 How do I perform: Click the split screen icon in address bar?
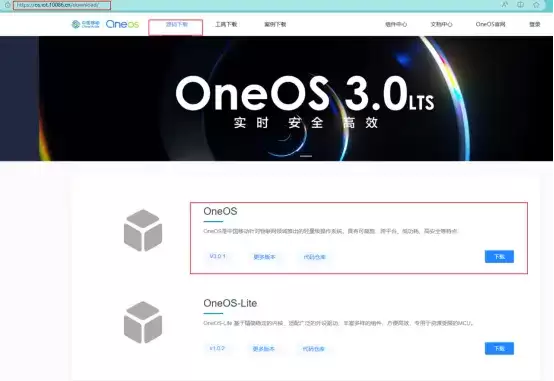click(520, 5)
